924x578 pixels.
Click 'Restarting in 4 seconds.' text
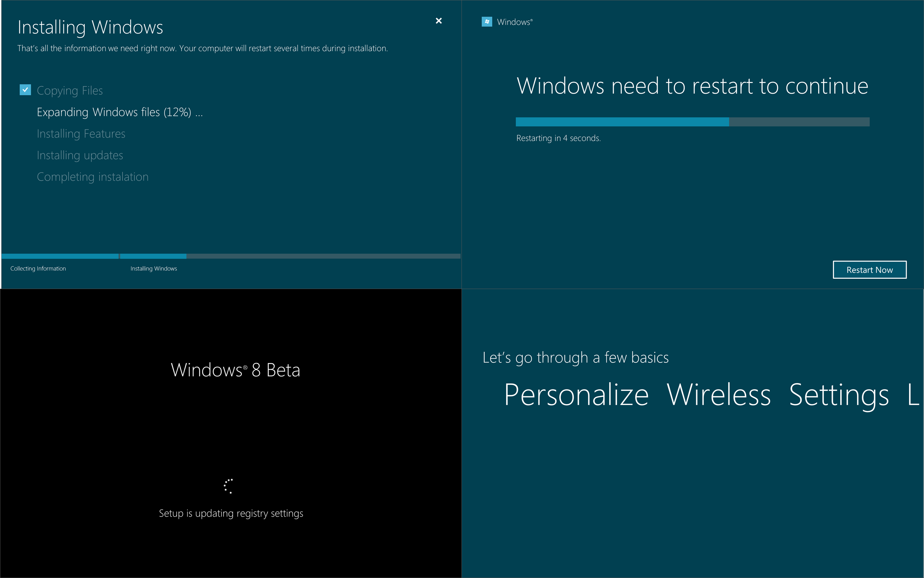[x=558, y=138]
